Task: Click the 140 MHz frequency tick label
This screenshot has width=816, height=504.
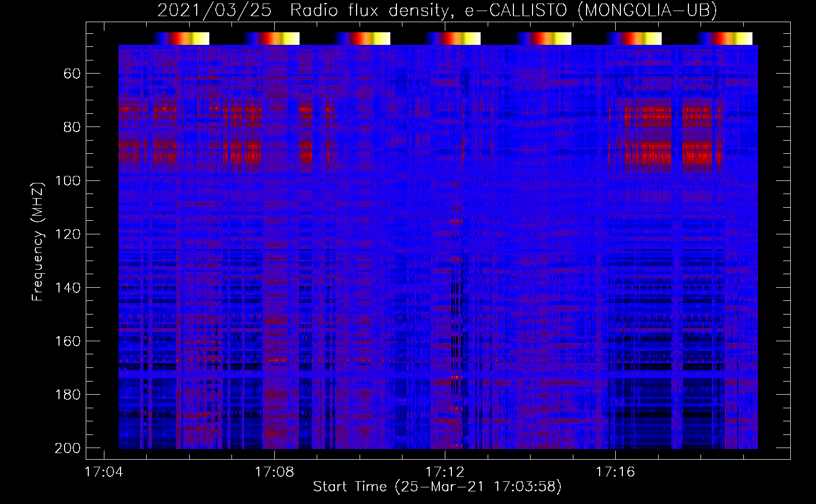Action: pos(68,288)
